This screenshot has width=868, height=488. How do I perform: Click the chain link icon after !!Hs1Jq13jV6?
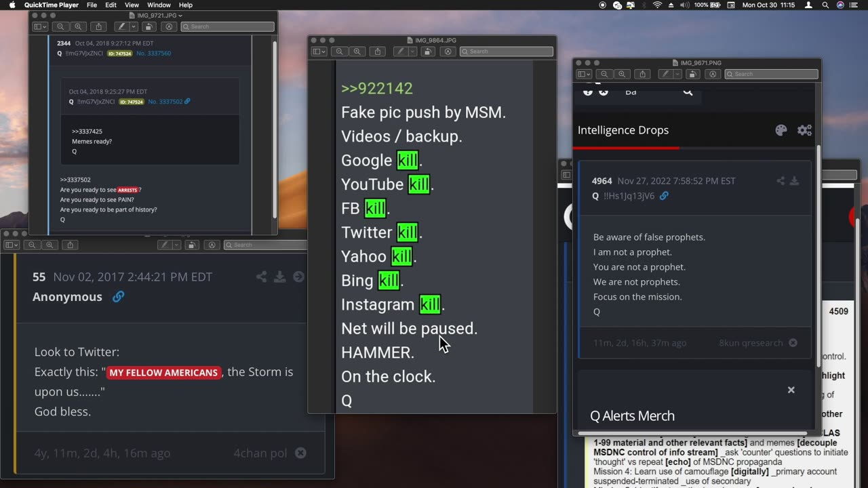(664, 196)
